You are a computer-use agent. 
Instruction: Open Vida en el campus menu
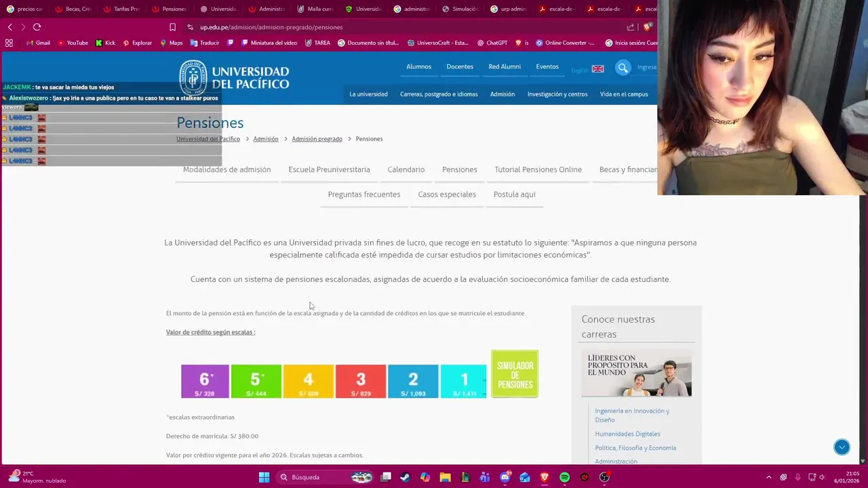pyautogui.click(x=624, y=94)
